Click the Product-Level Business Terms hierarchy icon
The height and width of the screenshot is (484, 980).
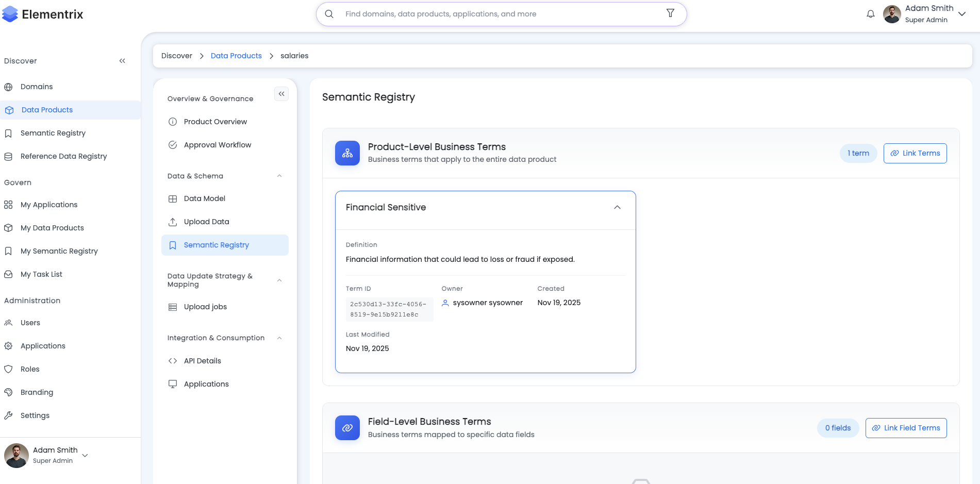pos(347,153)
